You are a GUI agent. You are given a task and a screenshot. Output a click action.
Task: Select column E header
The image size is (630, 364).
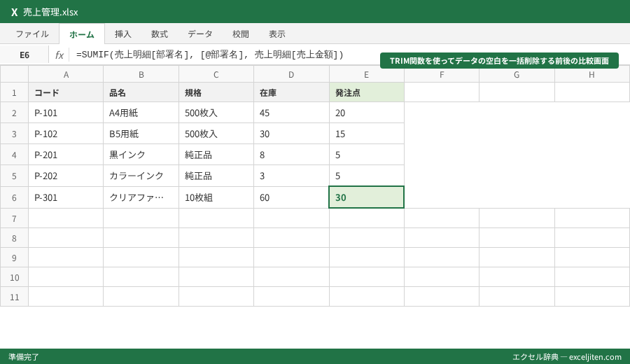tap(366, 74)
